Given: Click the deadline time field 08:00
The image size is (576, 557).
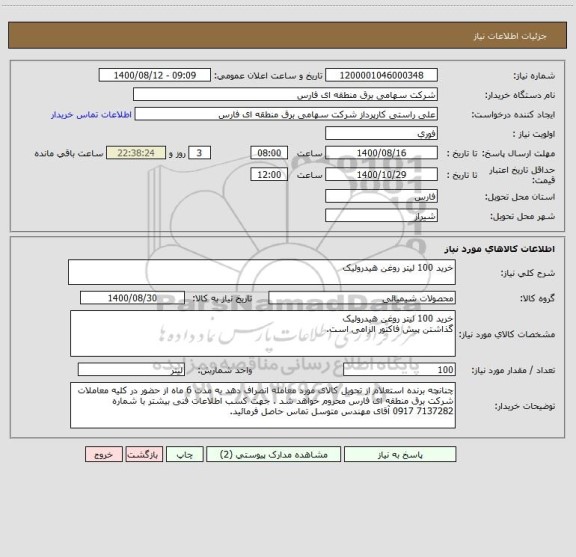Looking at the screenshot, I should pyautogui.click(x=269, y=153).
